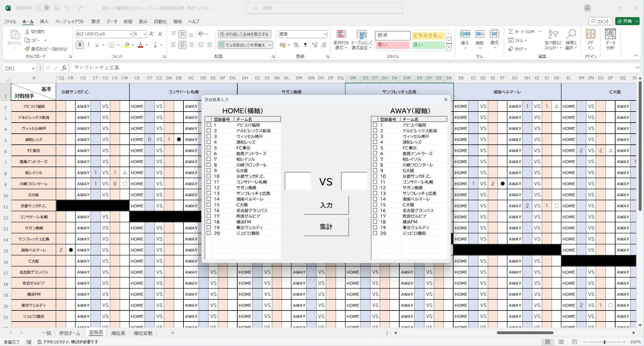
Task: Click the AutoSum (オート SUM) icon
Action: [512, 32]
